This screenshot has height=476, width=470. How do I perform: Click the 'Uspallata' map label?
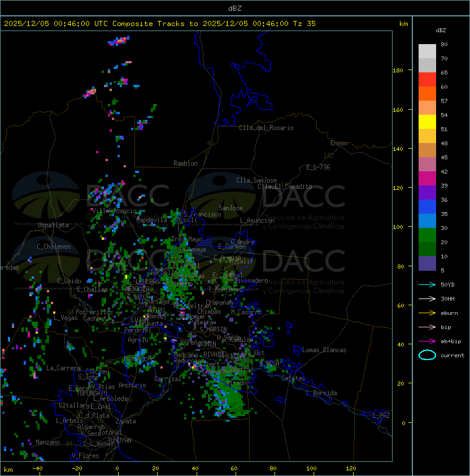pos(53,225)
